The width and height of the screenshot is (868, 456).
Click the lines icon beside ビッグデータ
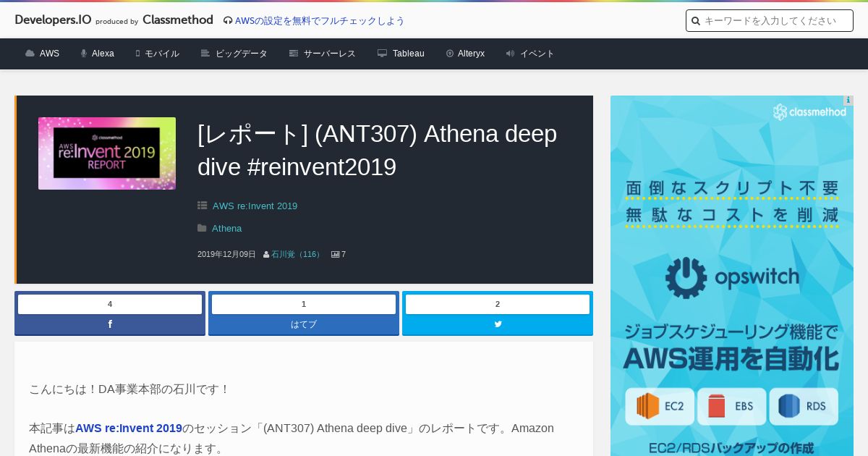(205, 54)
